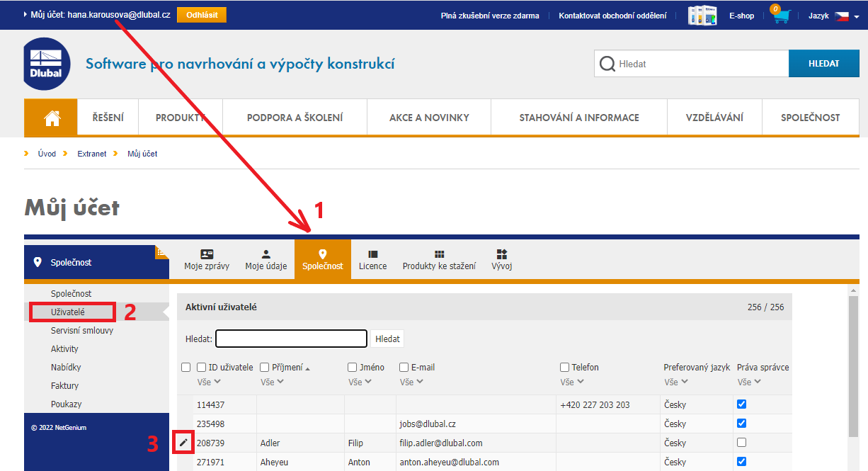Select the home navigation icon

click(50, 116)
